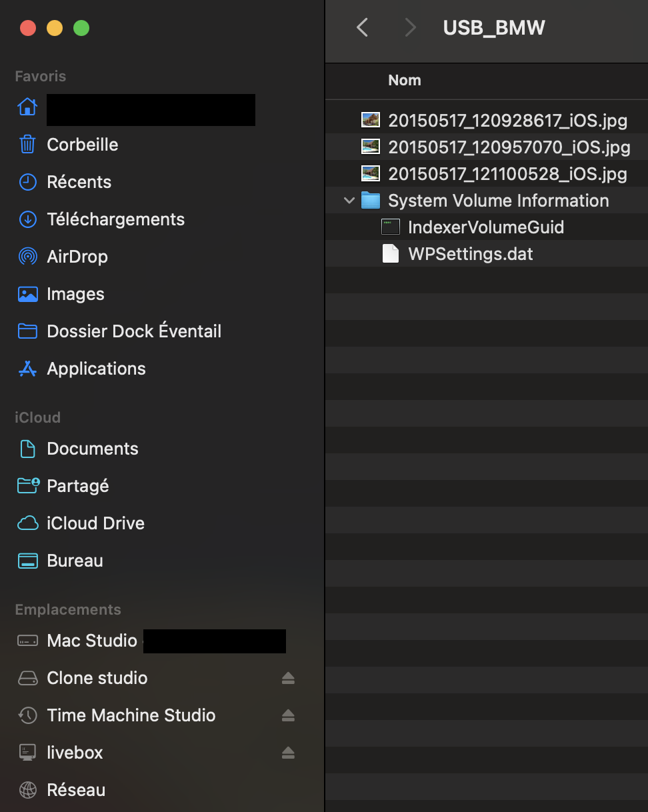
Task: Select the Récents clock icon
Action: [27, 182]
